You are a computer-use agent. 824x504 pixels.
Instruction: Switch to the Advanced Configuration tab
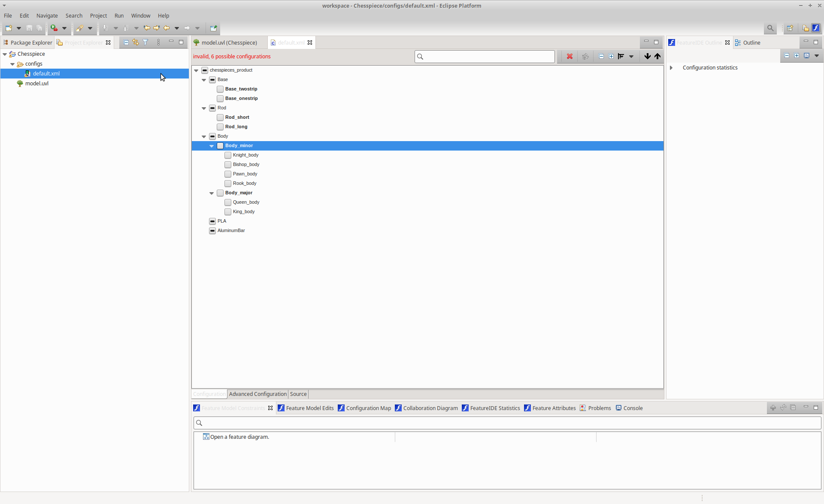[x=257, y=394]
